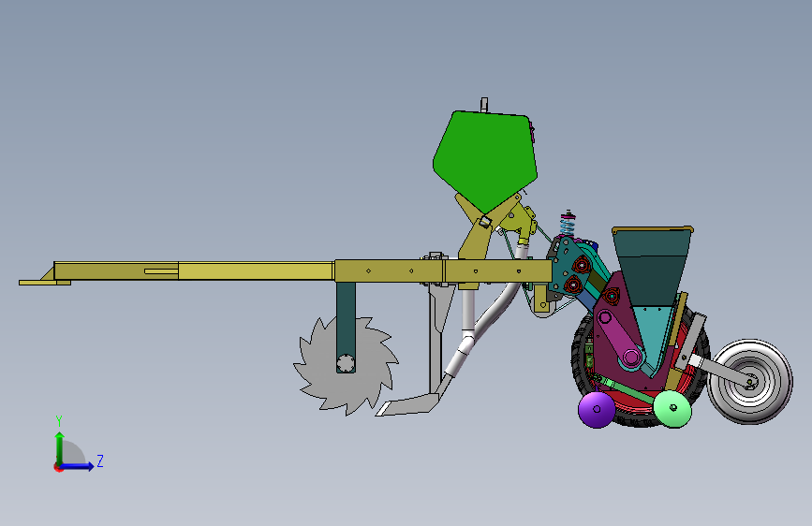Viewport: 812px width, 526px height.
Task: Select the blue coil spring above the linkage
Action: click(568, 225)
